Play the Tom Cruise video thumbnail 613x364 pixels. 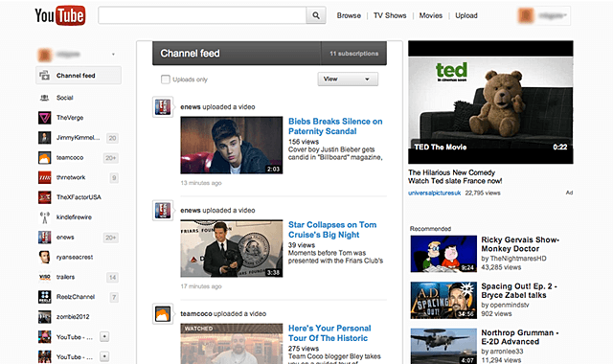[x=232, y=248]
